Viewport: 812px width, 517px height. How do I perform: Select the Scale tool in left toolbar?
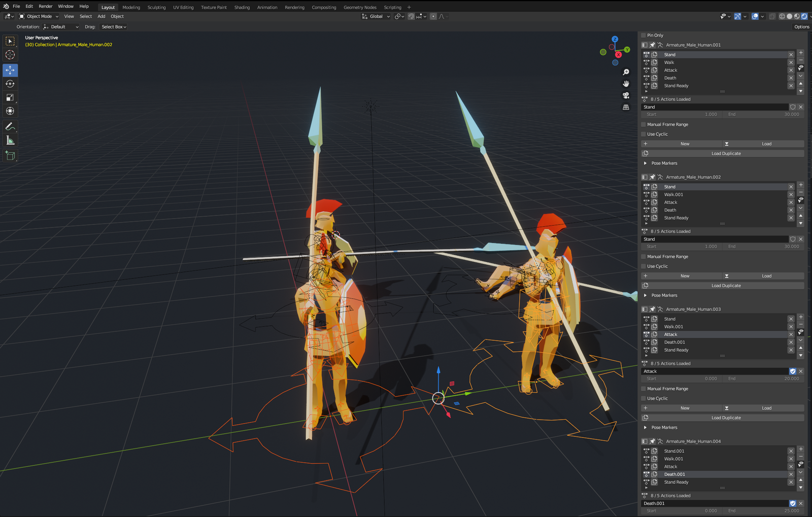coord(10,97)
